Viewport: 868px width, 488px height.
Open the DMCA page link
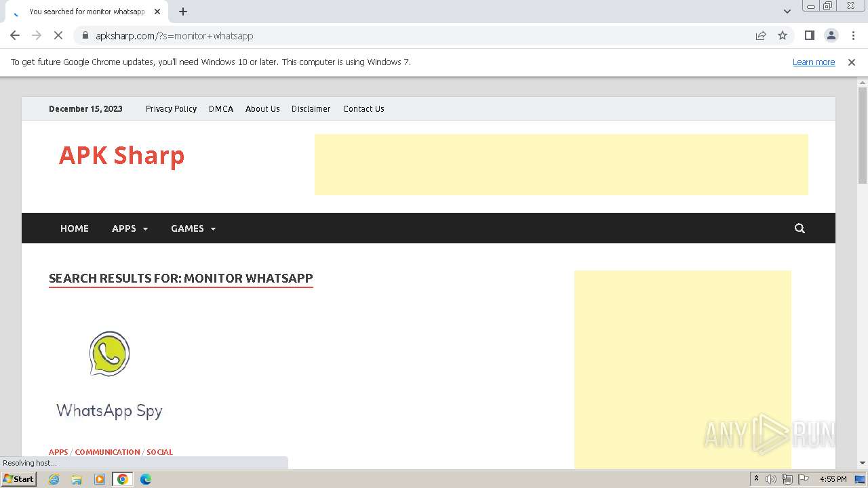pos(221,108)
